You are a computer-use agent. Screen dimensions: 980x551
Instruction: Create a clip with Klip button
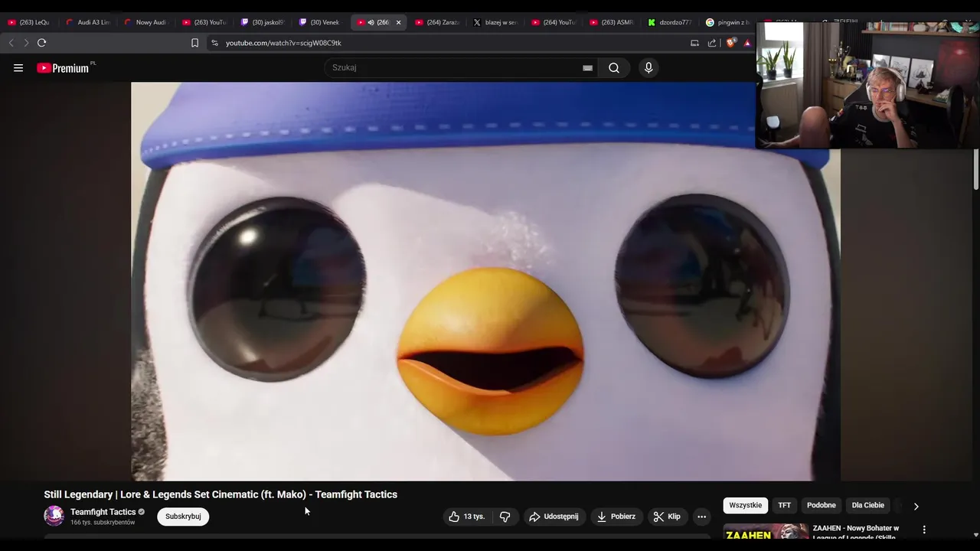pos(667,517)
